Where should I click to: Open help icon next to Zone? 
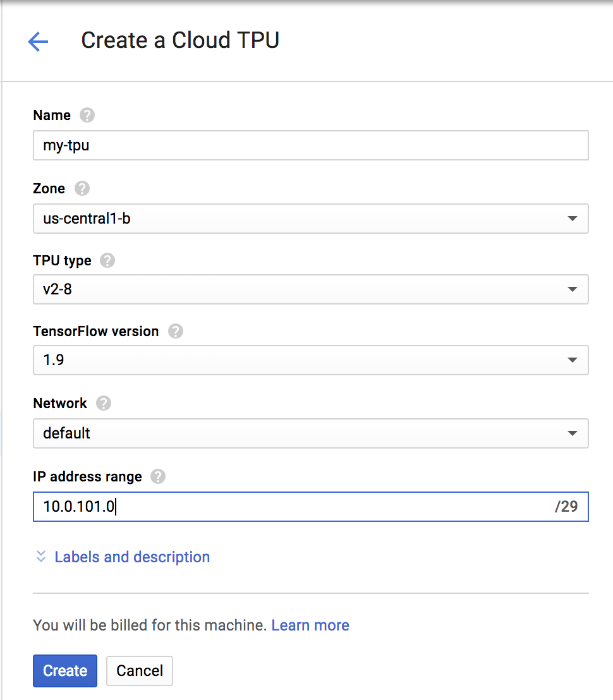tap(82, 188)
